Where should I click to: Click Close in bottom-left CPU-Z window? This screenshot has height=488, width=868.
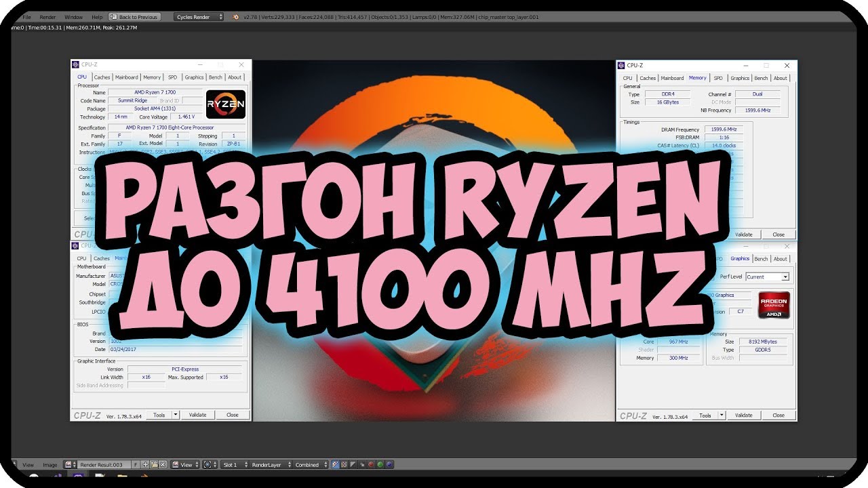tap(233, 415)
